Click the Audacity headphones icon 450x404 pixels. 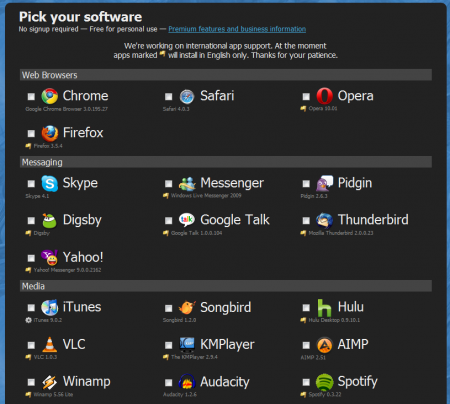pos(187,382)
